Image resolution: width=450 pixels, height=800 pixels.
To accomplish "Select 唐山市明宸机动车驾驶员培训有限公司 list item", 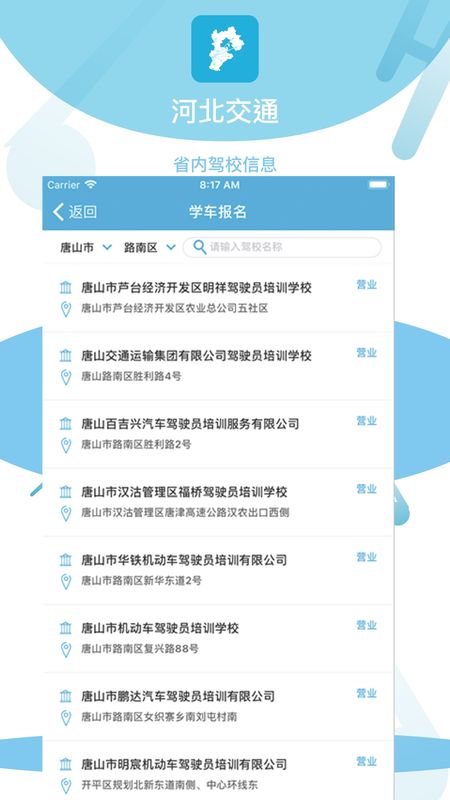I will tap(218, 770).
